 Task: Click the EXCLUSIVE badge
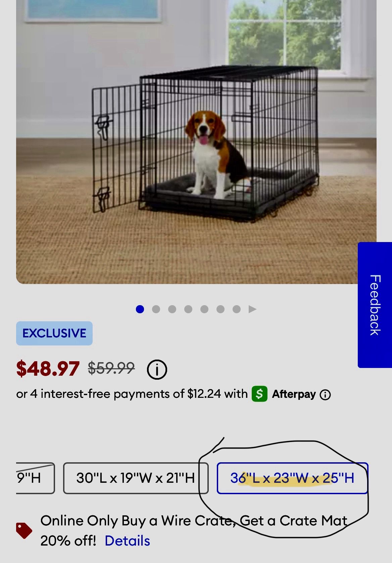(54, 333)
